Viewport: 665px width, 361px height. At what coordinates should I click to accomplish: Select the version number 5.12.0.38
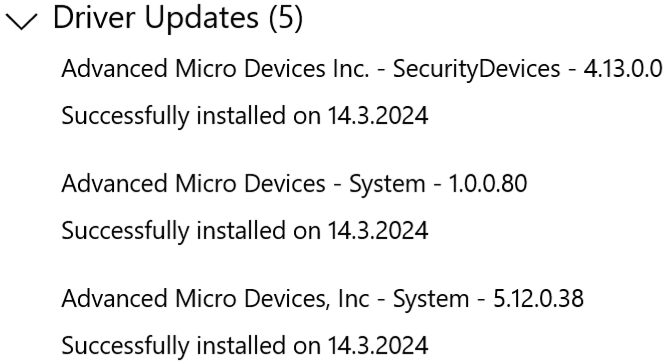pos(538,299)
